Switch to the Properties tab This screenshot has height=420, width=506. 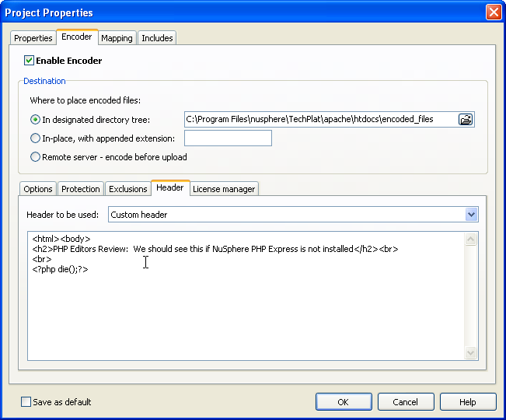(33, 38)
